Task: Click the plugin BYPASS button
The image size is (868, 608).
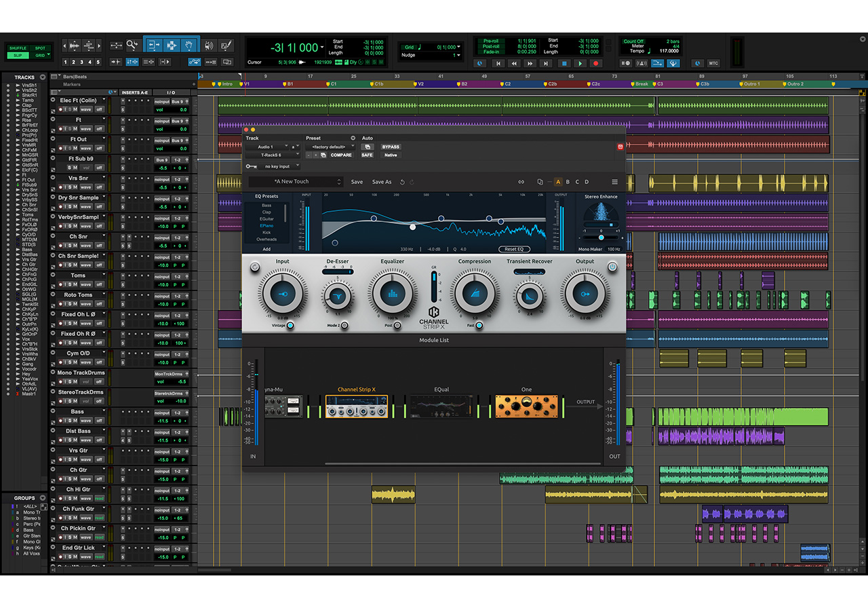Action: click(391, 147)
